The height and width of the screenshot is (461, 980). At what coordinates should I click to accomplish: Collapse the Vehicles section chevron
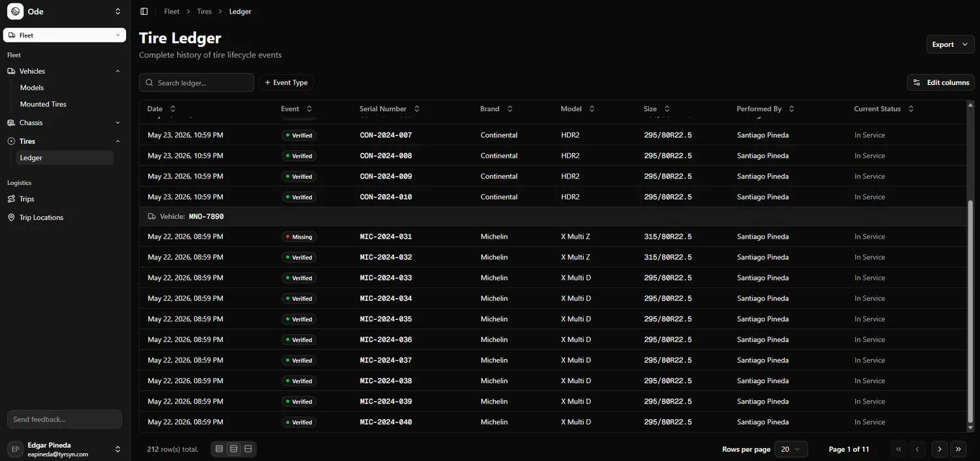coord(118,71)
